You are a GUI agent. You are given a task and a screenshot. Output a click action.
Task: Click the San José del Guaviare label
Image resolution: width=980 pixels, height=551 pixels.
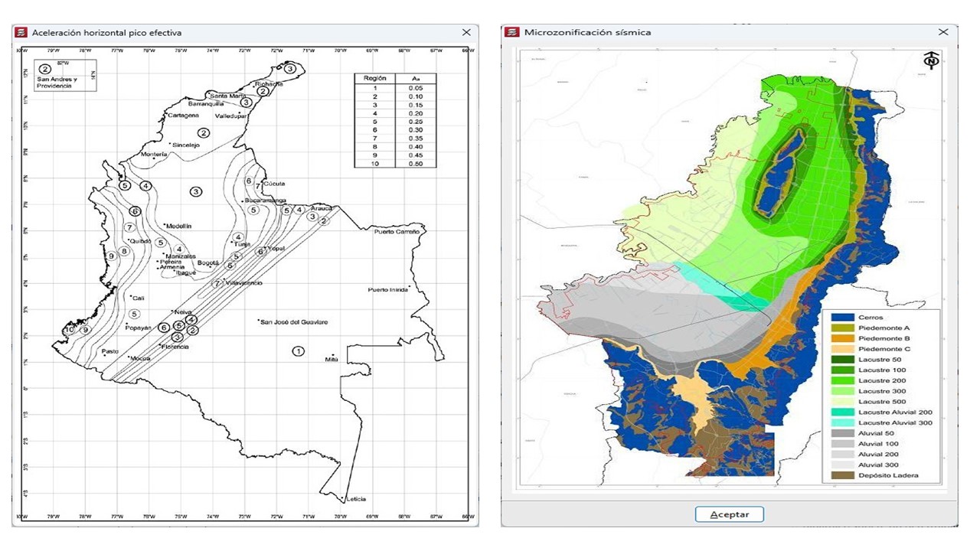coord(295,322)
